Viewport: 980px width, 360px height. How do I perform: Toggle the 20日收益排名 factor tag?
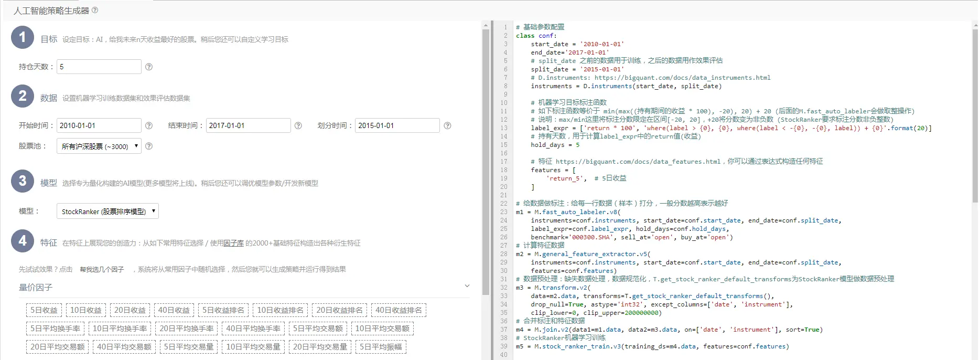pos(339,310)
